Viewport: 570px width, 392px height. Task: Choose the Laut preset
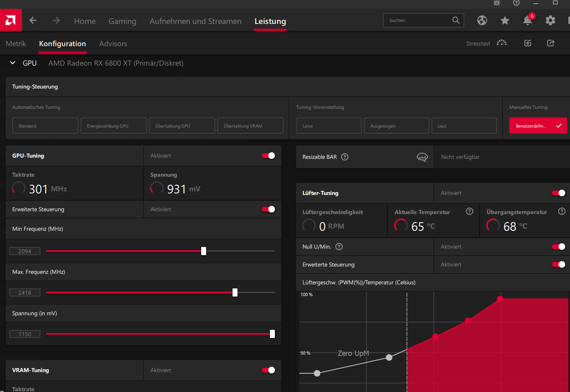pyautogui.click(x=464, y=126)
